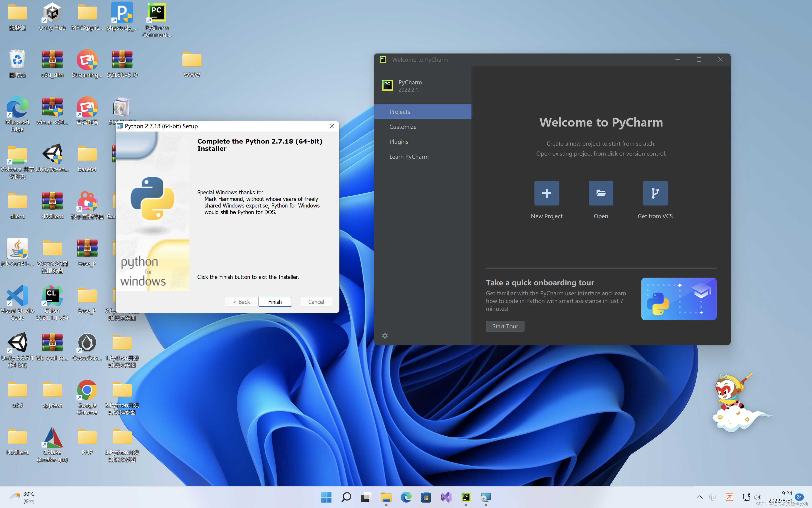Click the Get from VCS branch icon
812x508 pixels.
tap(655, 193)
